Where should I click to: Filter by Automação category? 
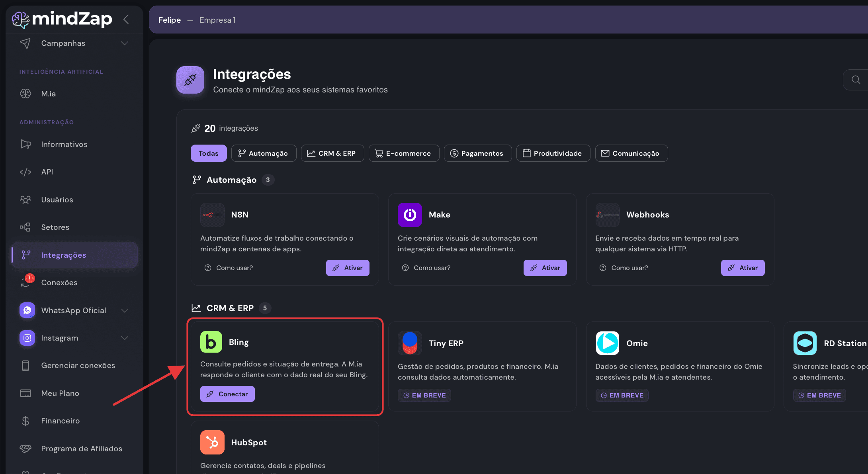(x=264, y=153)
